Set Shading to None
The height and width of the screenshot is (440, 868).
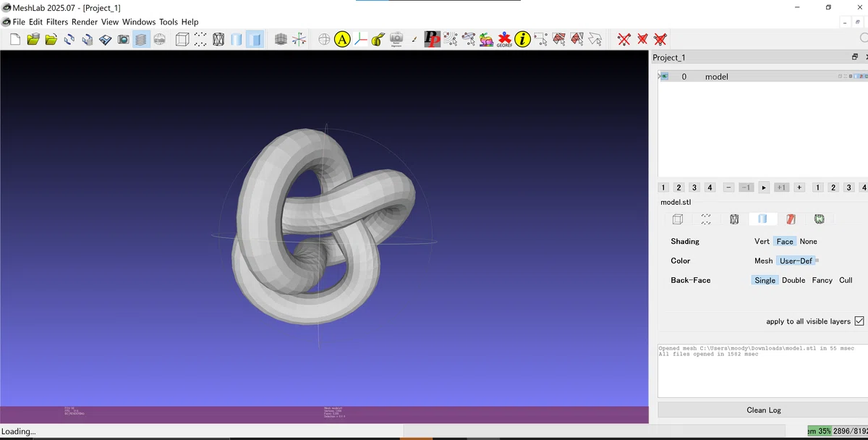click(808, 242)
